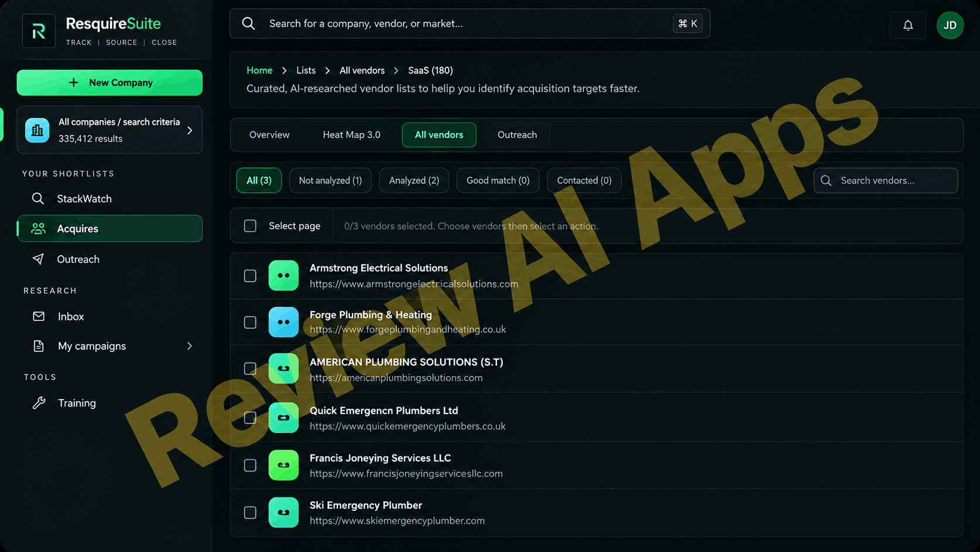Click the My campaigns document icon
This screenshot has width=980, height=552.
[39, 346]
